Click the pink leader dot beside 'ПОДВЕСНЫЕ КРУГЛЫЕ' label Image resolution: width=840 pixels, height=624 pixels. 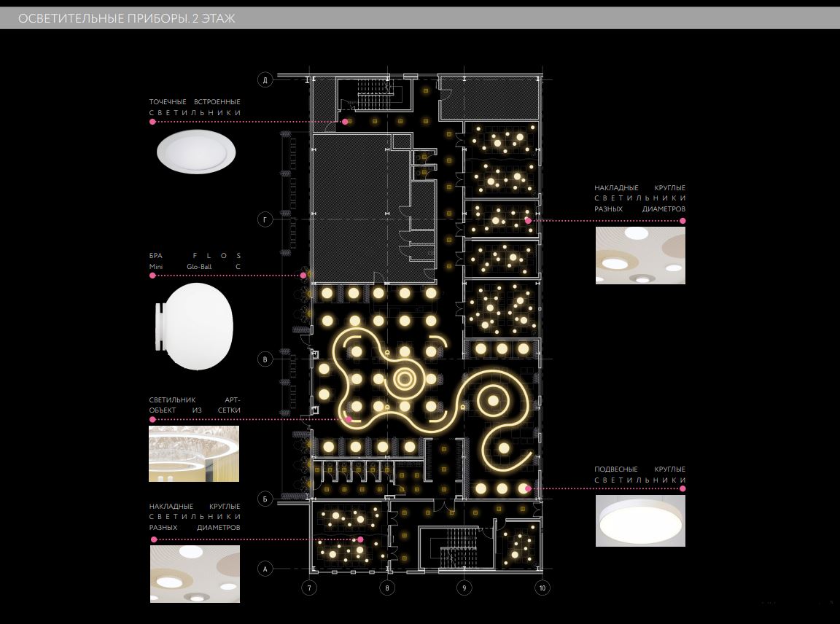pyautogui.click(x=682, y=488)
